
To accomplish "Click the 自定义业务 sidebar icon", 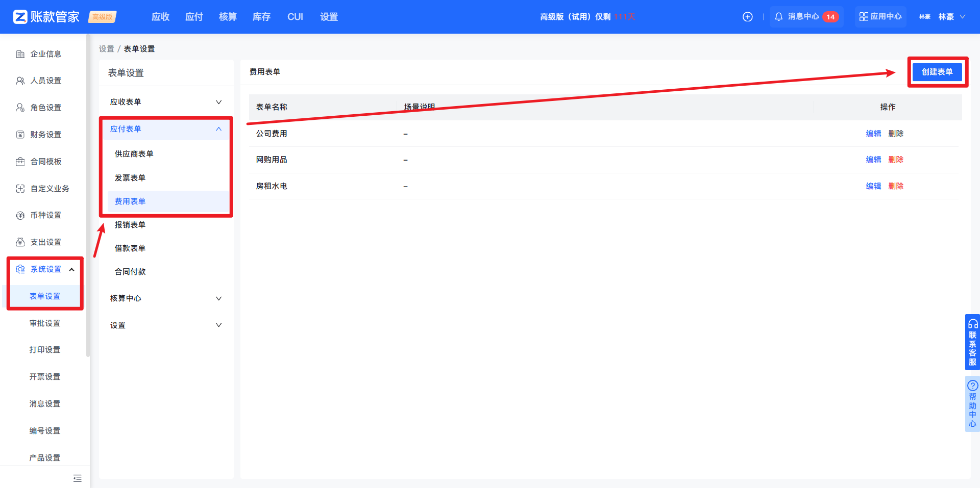I will (x=20, y=189).
